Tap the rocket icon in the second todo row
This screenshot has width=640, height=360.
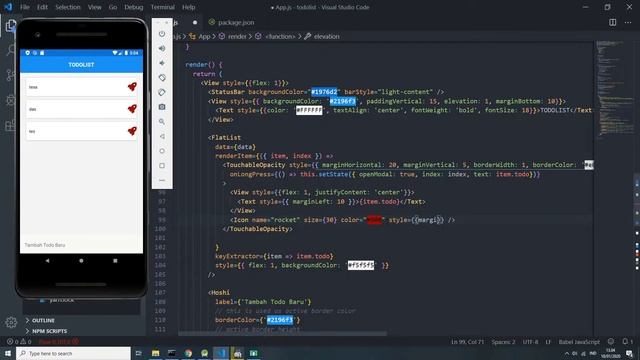132,109
